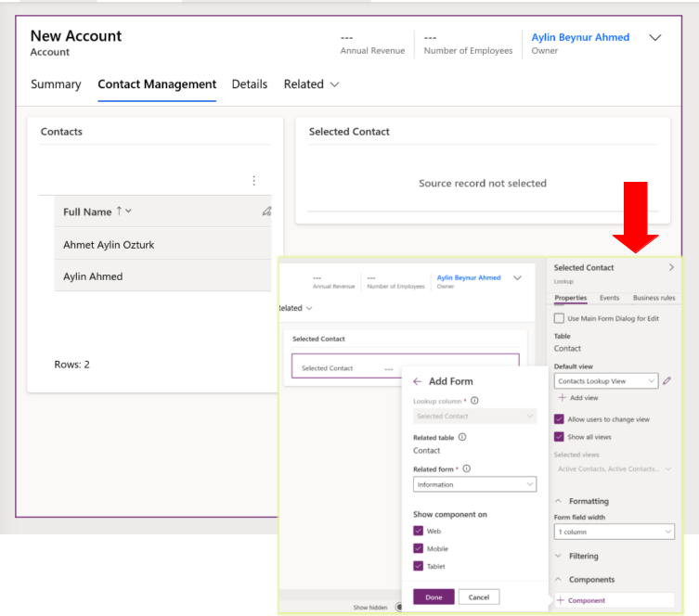Open the Related form Information dropdown
Image resolution: width=699 pixels, height=616 pixels.
click(x=474, y=484)
